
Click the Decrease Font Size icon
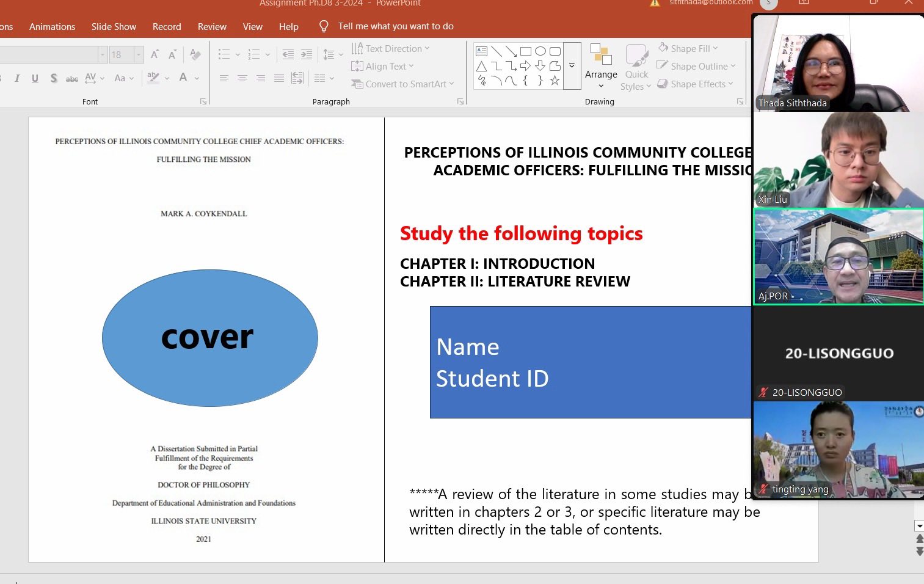172,54
